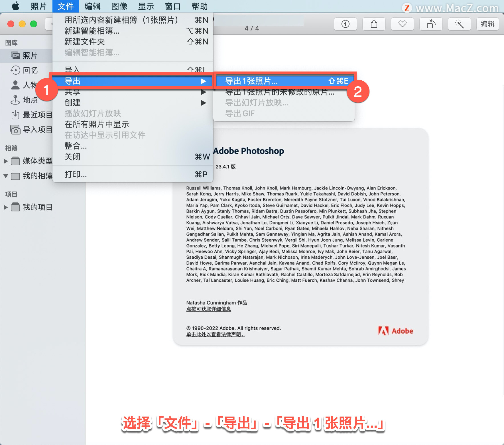Expand the 共享 submenu arrow

[203, 92]
